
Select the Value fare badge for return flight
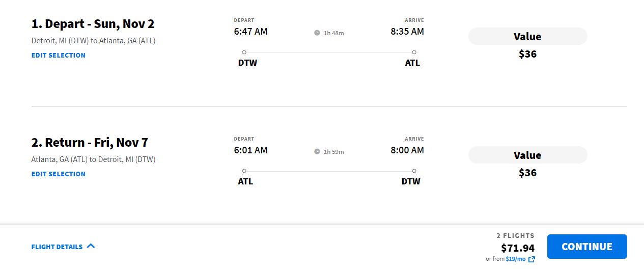click(528, 155)
